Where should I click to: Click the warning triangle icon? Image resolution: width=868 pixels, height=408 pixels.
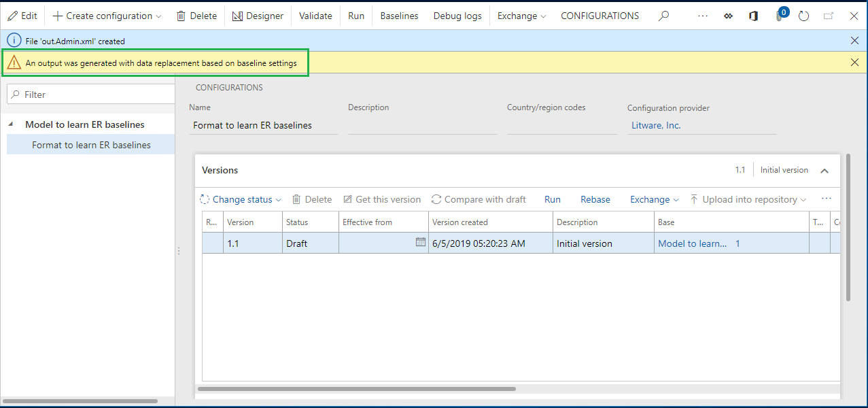click(14, 63)
